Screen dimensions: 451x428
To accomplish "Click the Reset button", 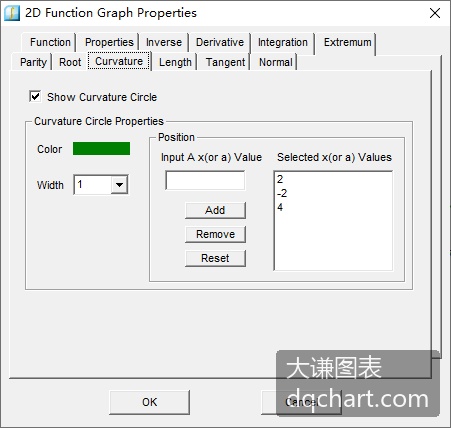I will point(215,258).
